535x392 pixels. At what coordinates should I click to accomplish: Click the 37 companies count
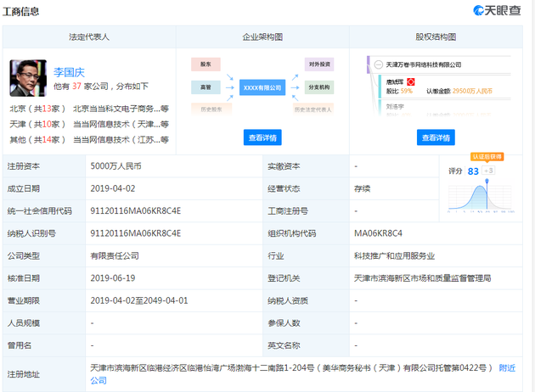coord(76,87)
